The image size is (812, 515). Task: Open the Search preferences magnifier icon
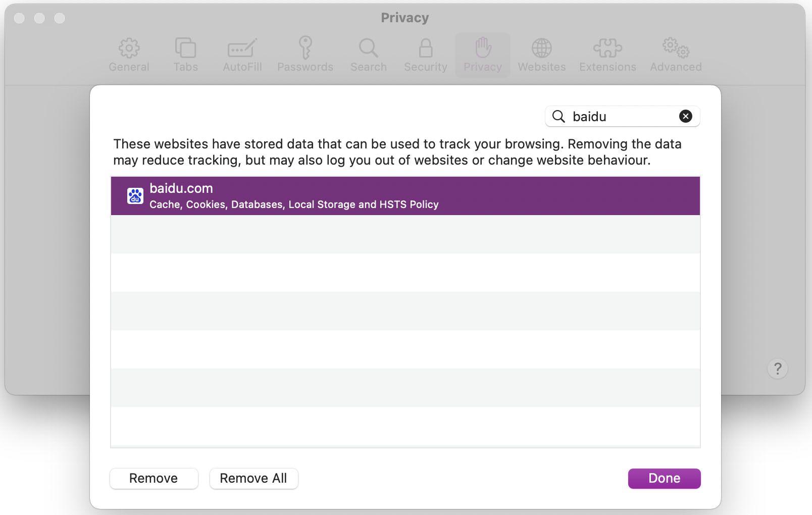point(368,48)
